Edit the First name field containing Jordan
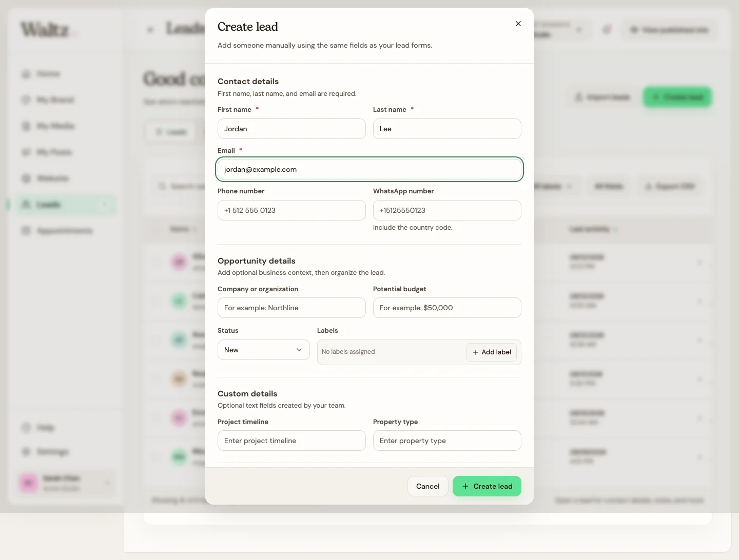Screen dimensions: 739x560 tap(291, 129)
